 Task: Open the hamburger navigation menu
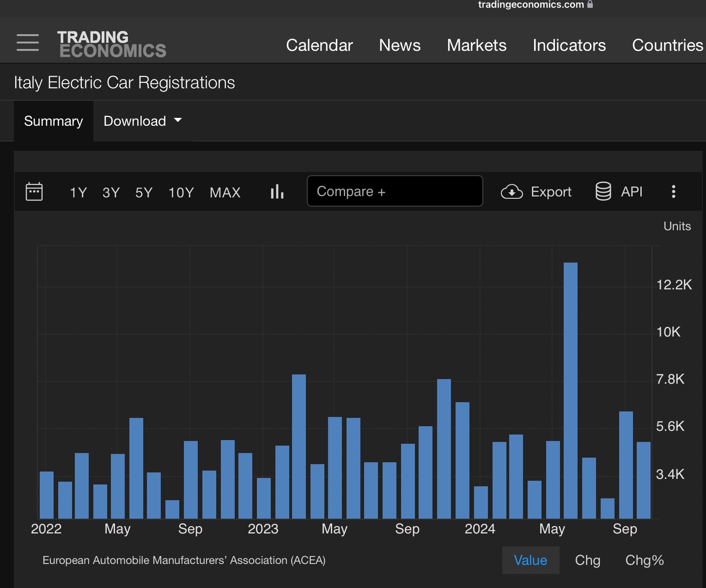[x=28, y=43]
